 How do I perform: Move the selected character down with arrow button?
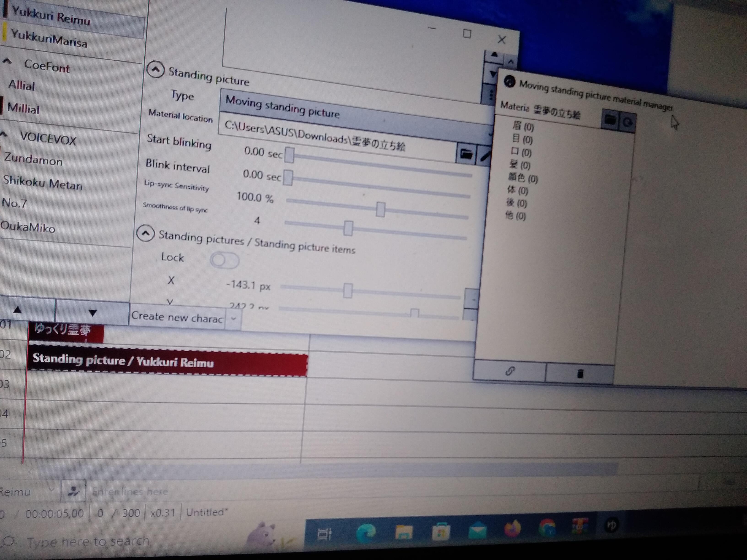coord(92,313)
